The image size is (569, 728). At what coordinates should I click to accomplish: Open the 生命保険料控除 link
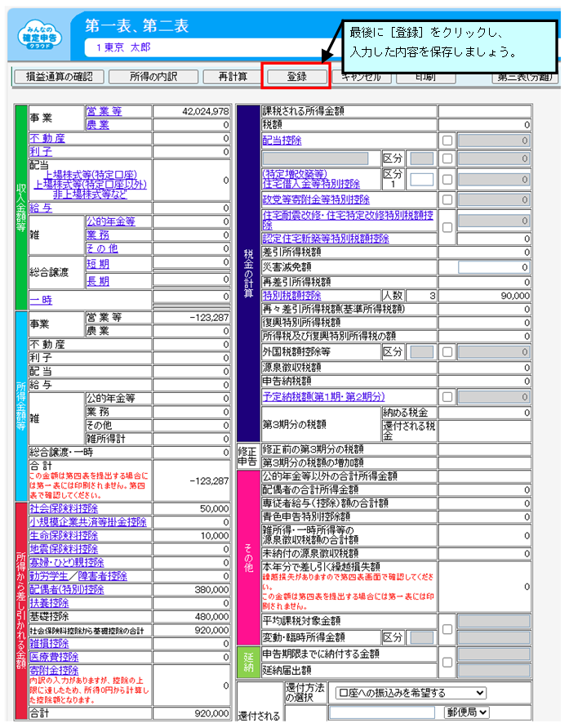click(64, 536)
